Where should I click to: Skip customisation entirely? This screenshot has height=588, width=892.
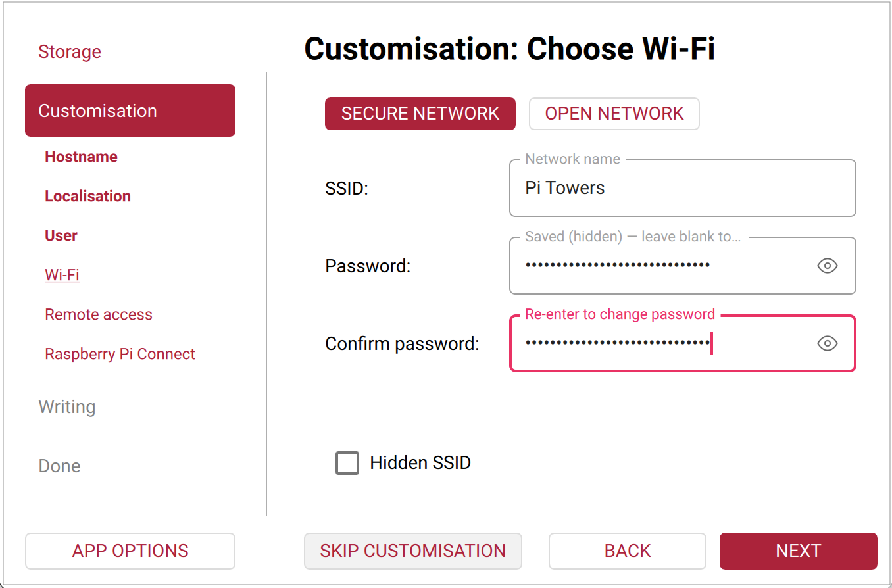pos(412,551)
